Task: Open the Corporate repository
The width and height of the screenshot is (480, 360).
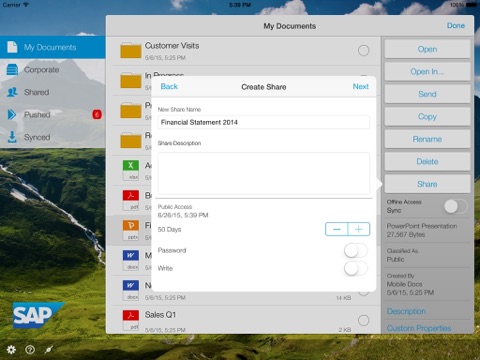Action: 53,70
